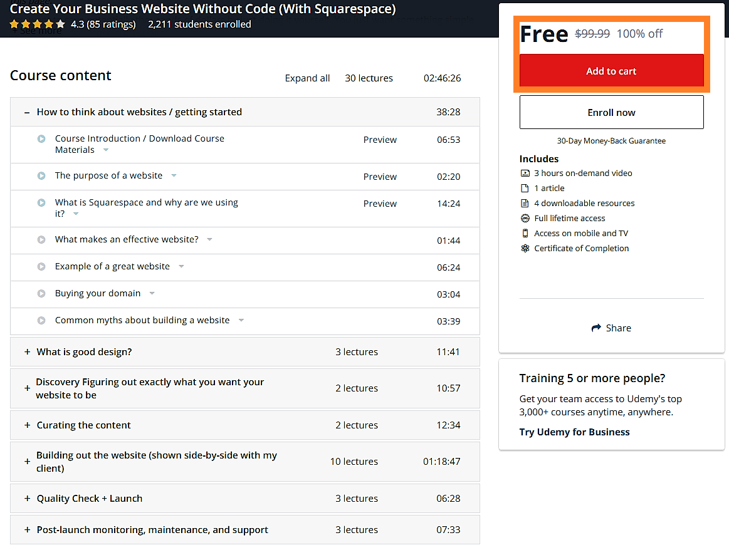
Task: Click the play icon beside The purpose of a website
Action: tap(41, 175)
